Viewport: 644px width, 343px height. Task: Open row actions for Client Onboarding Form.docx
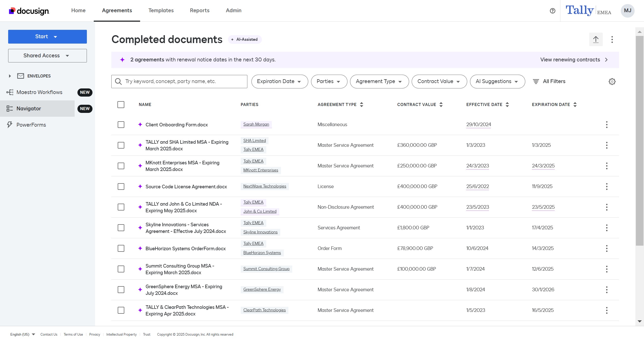point(607,125)
